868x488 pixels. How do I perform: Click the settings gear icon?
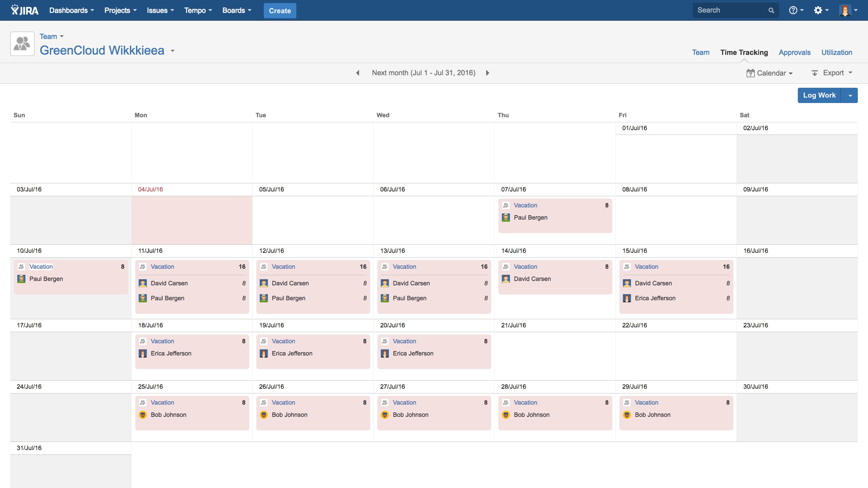tap(818, 10)
